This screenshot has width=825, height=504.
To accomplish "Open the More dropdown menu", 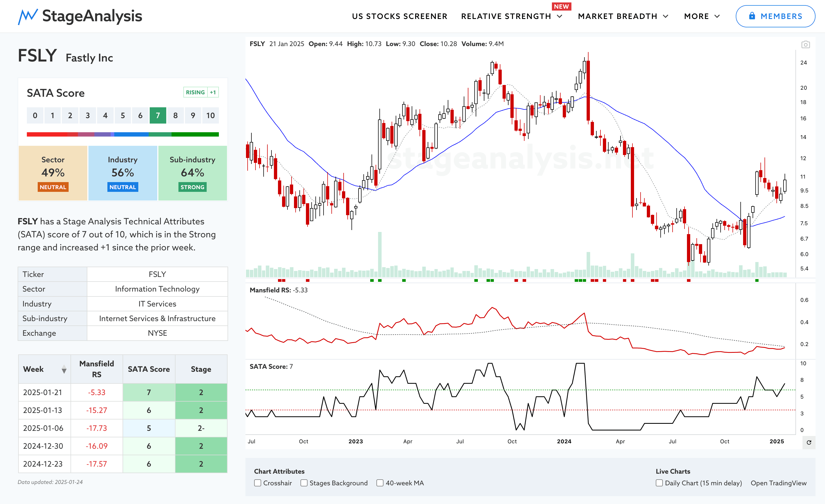I will point(702,16).
